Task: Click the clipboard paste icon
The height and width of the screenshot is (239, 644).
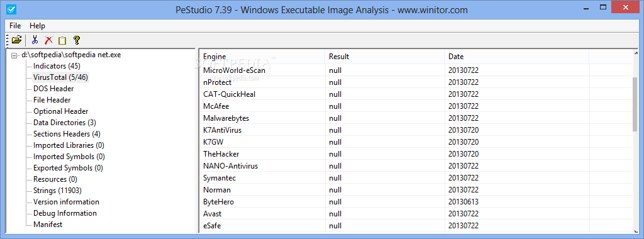Action: pyautogui.click(x=62, y=40)
